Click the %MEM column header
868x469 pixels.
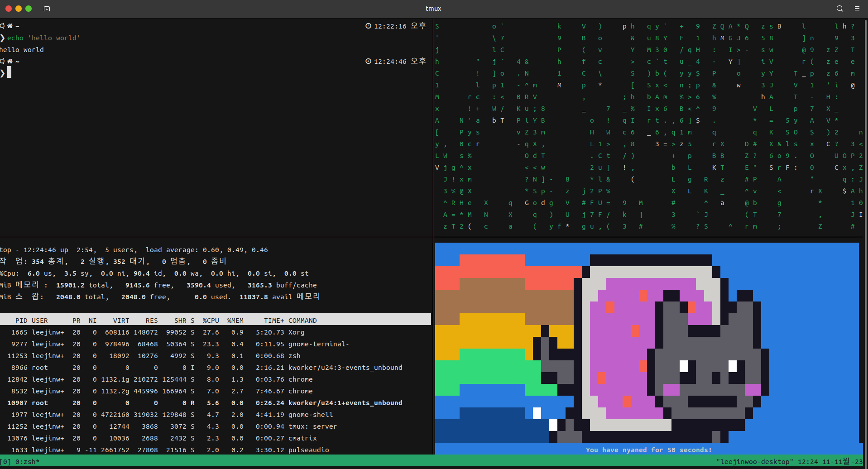coord(235,321)
